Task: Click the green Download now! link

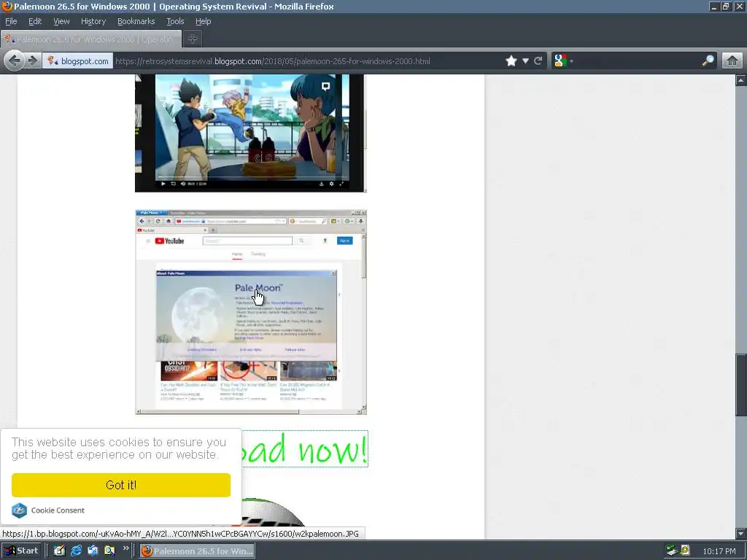Action: click(305, 448)
